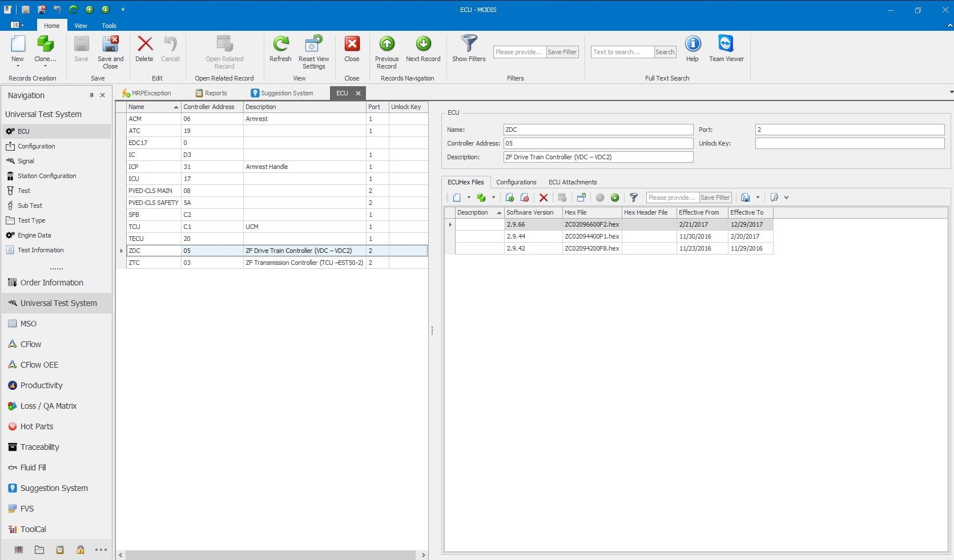
Task: Pin the Navigation panel
Action: (91, 95)
